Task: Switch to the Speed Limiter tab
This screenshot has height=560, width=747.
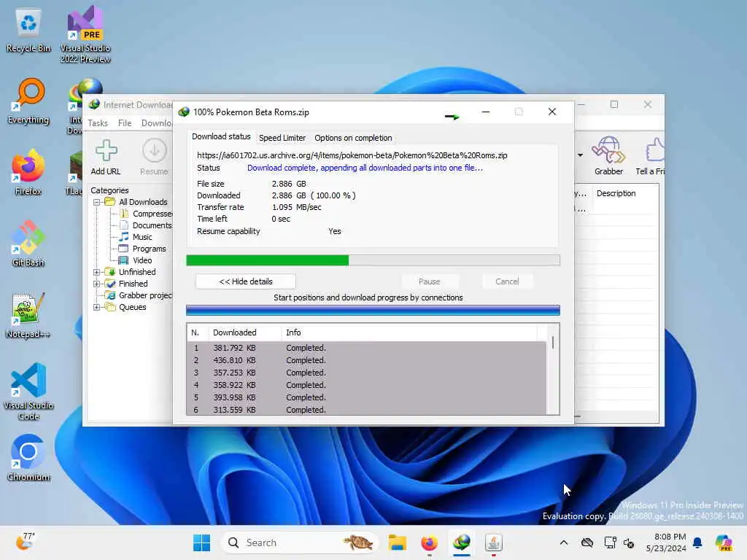Action: pos(282,138)
